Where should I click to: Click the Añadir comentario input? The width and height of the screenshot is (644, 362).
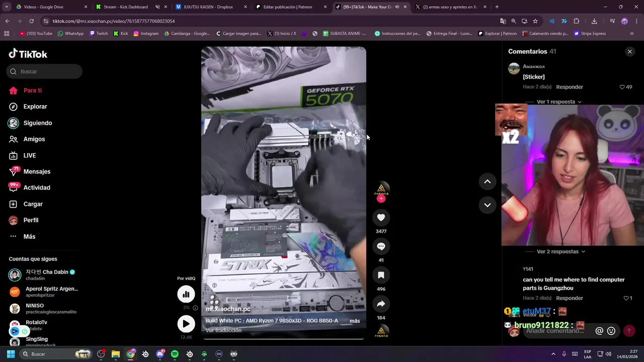pyautogui.click(x=556, y=331)
